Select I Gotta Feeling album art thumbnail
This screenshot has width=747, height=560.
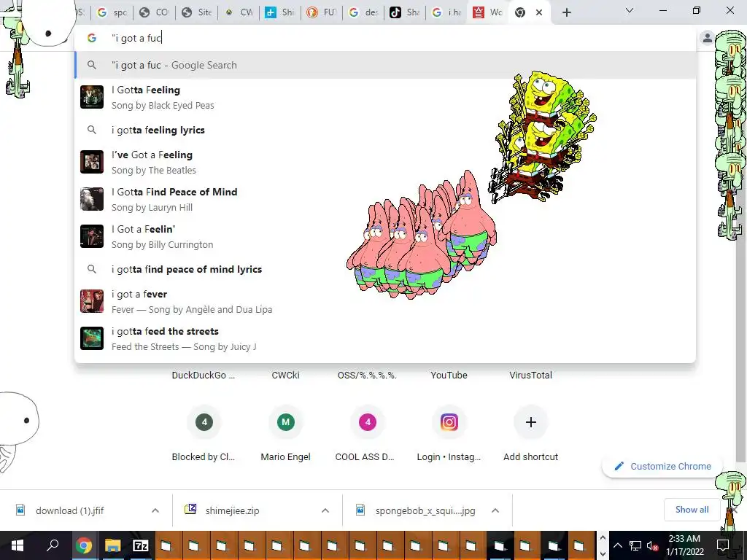pos(92,97)
